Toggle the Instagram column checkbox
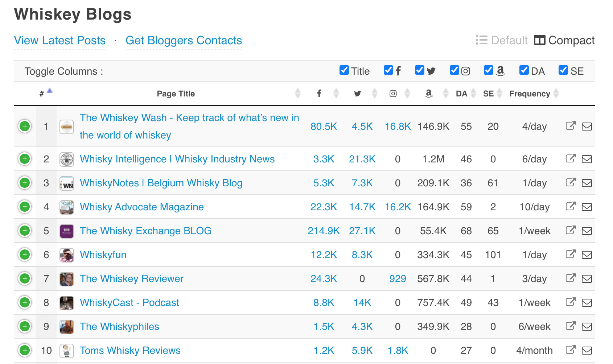The width and height of the screenshot is (613, 364). pyautogui.click(x=454, y=70)
